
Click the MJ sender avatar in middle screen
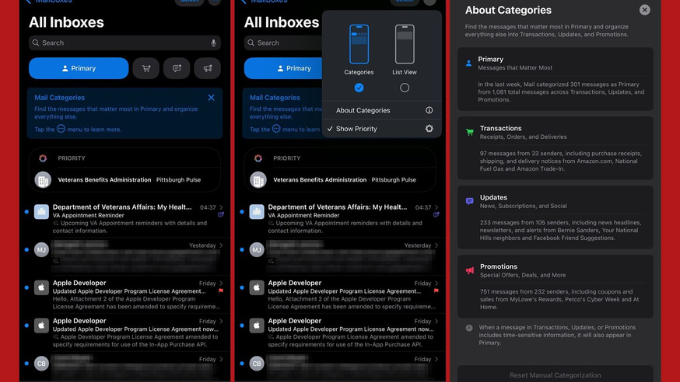pos(257,250)
